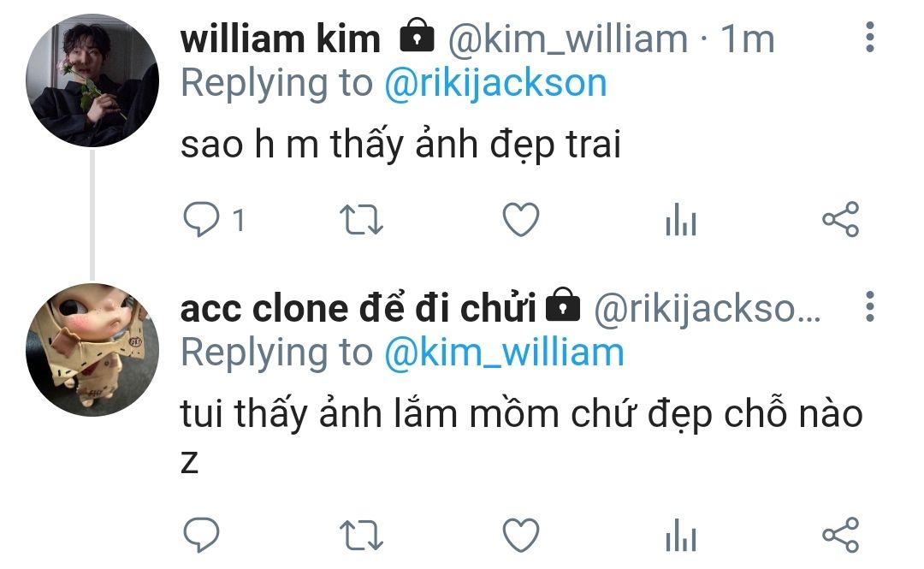Open tweet text 'sao h m thấy ảnh đẹp trai'
The image size is (924, 569).
(400, 145)
